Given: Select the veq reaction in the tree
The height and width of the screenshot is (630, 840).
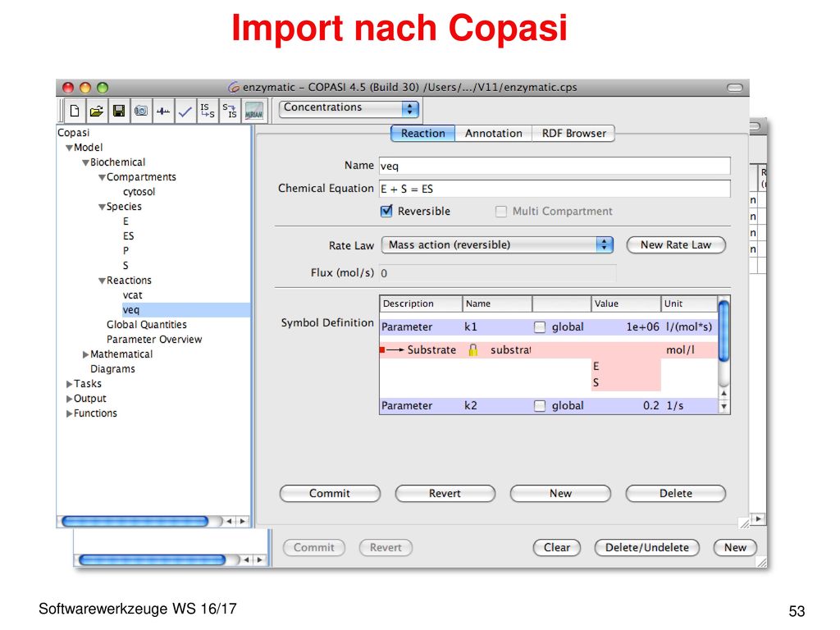Looking at the screenshot, I should (x=130, y=310).
